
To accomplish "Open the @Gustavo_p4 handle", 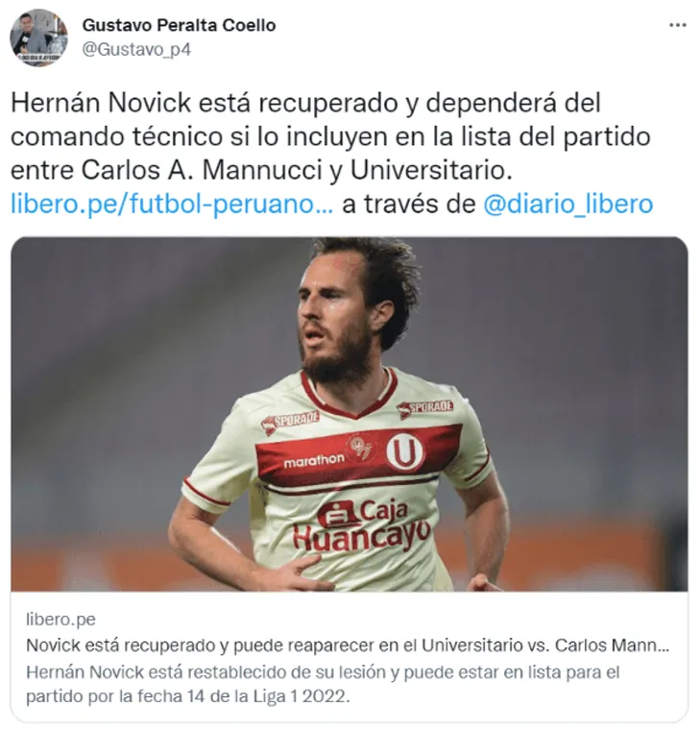I will pos(136,49).
